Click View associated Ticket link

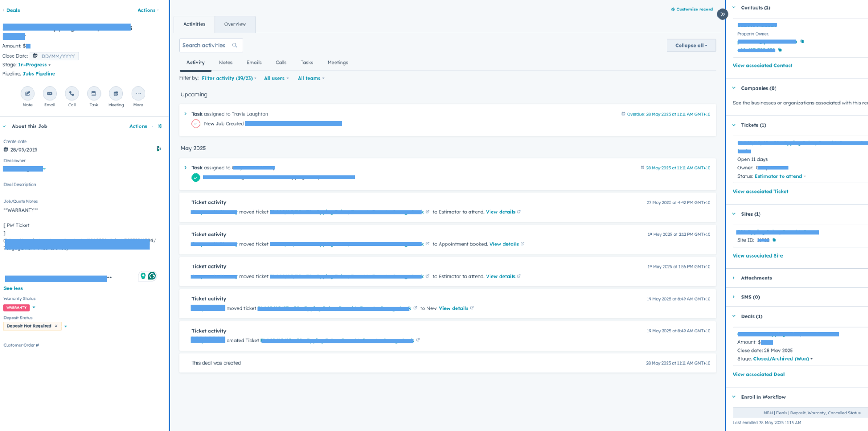point(760,192)
